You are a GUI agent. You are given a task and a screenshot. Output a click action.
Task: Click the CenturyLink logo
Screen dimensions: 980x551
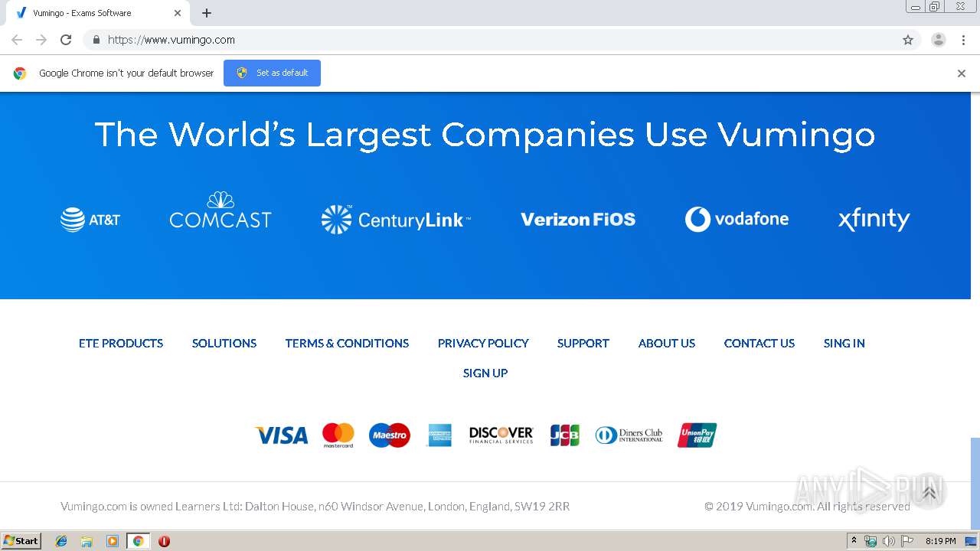pos(396,220)
